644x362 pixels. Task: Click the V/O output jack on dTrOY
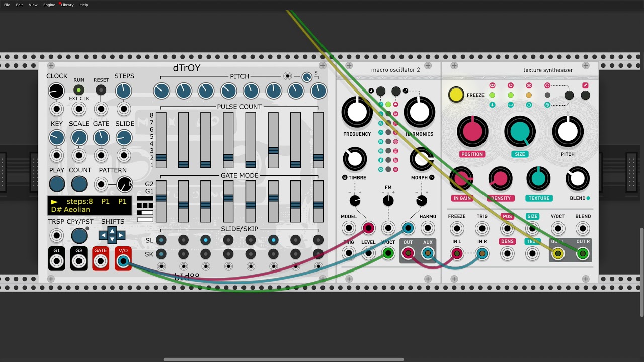pos(123,261)
